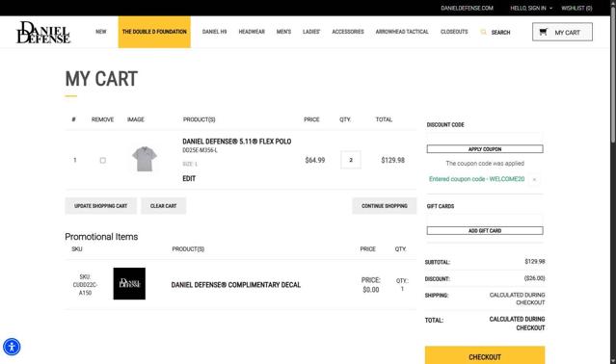Screen dimensions: 616x364
Task: Click the gray polo product thumbnail
Action: (145, 159)
